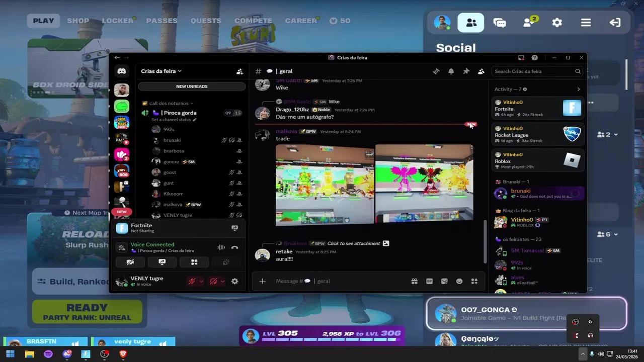The image size is (644, 362).
Task: Open Fortnite QUESTS tab
Action: (206, 21)
